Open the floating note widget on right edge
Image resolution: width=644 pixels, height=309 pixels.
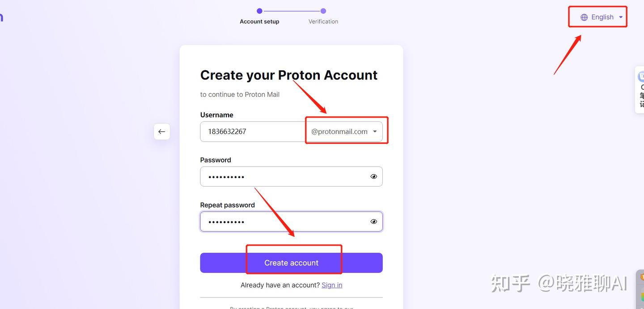tap(640, 89)
